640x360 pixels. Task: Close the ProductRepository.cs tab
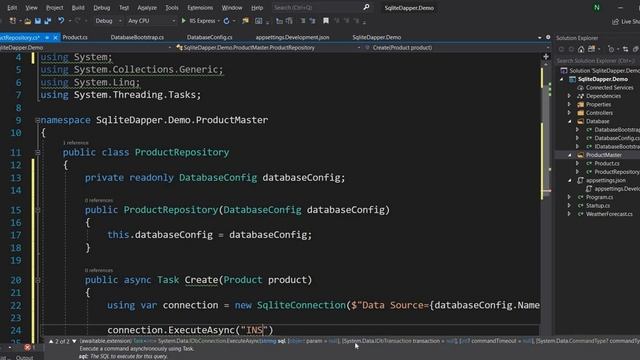[56, 37]
